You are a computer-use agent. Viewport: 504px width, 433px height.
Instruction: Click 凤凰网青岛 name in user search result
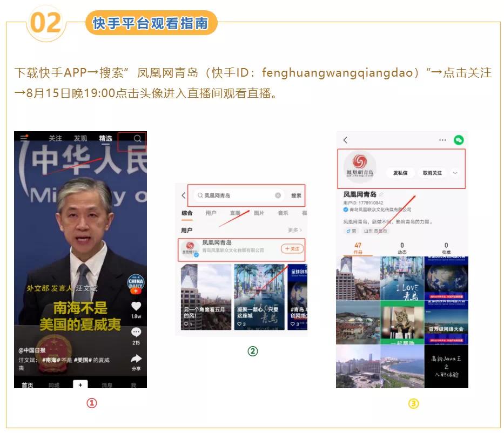click(217, 242)
